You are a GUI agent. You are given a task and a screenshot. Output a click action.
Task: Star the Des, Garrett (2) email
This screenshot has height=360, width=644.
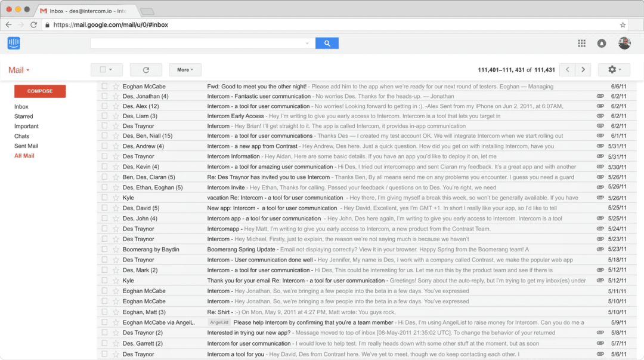116,343
